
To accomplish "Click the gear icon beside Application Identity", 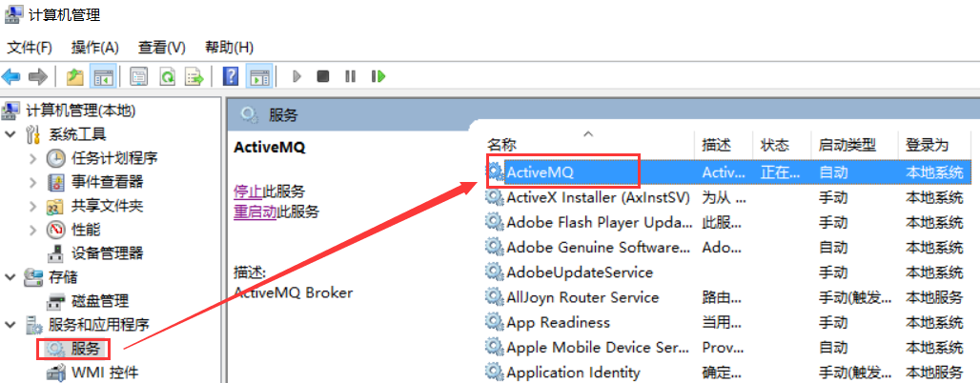I will tap(495, 373).
